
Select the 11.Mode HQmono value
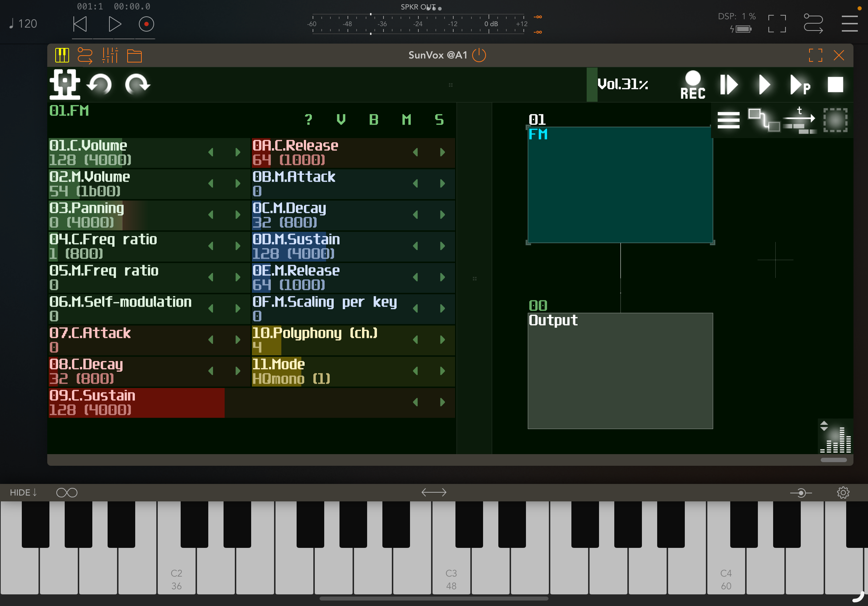tap(291, 379)
